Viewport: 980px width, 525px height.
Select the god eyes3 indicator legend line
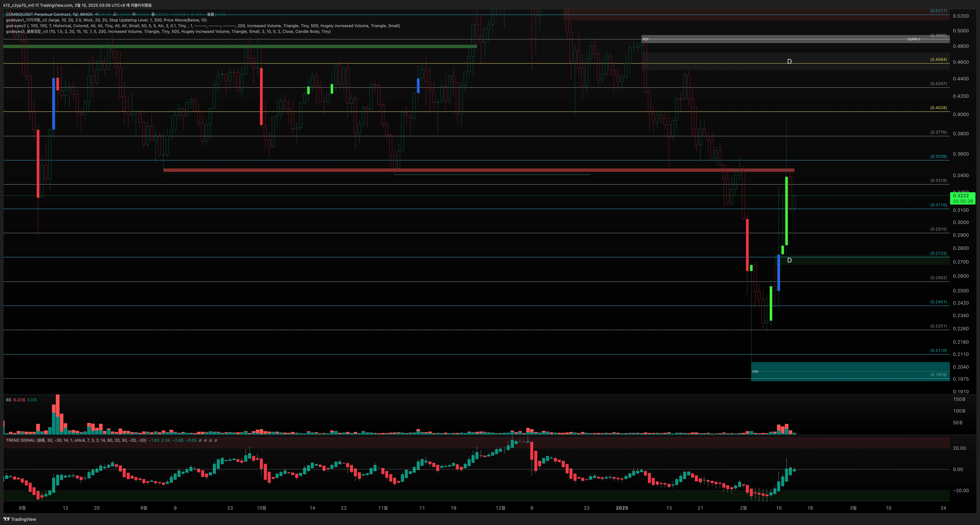coord(203,26)
